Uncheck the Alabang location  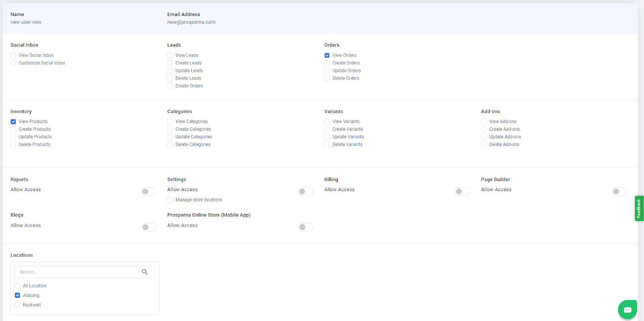(17, 295)
